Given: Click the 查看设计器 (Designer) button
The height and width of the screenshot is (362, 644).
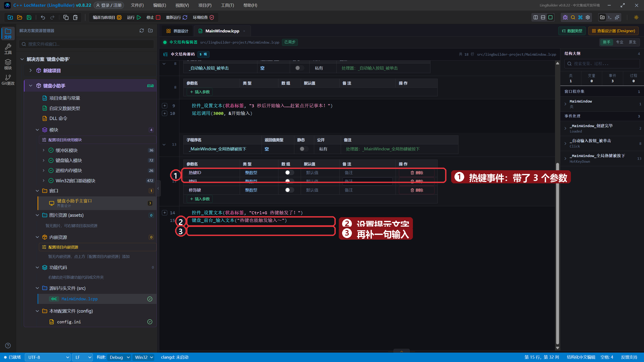Looking at the screenshot, I should (613, 31).
